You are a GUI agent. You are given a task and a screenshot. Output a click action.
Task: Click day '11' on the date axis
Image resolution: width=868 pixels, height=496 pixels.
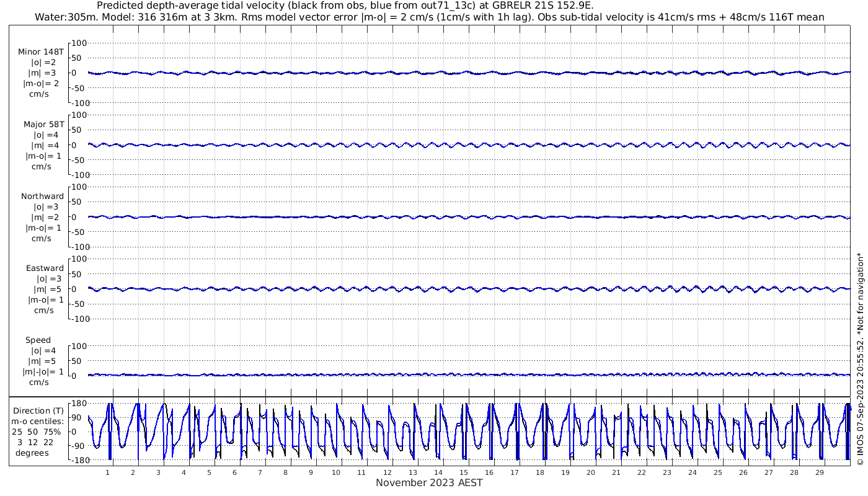pos(361,472)
